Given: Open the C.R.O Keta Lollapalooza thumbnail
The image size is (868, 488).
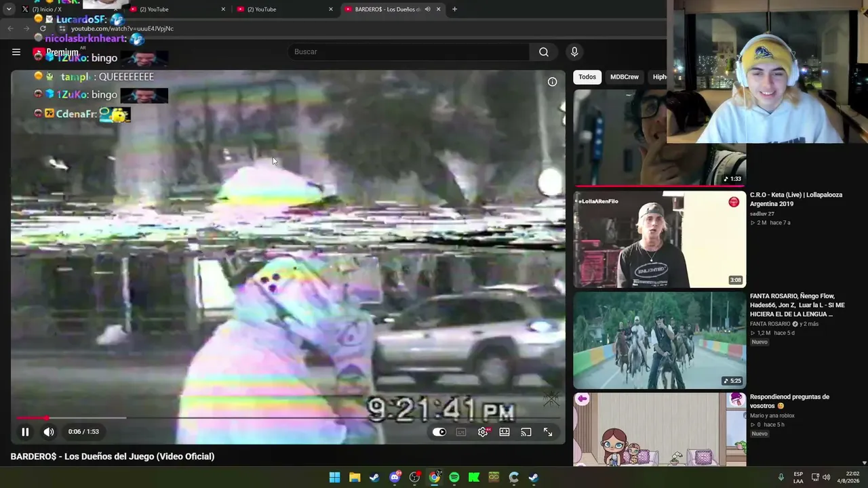Looking at the screenshot, I should coord(660,239).
